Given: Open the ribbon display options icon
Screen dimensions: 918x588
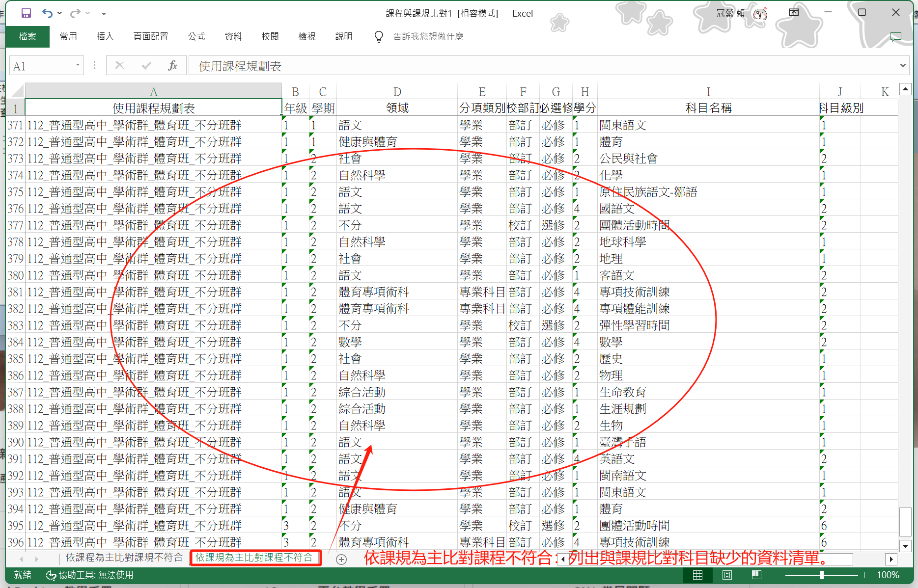Looking at the screenshot, I should point(794,13).
